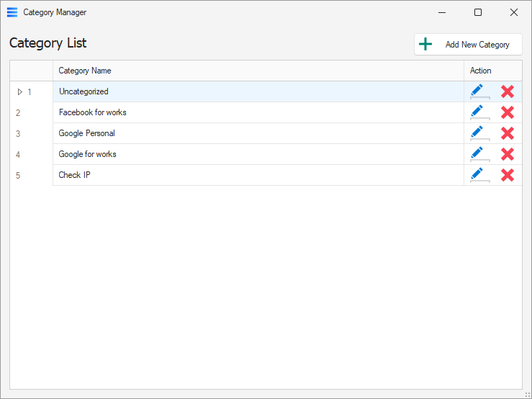Maximize the Category Manager window
Screen dimensions: 532x399
478,12
